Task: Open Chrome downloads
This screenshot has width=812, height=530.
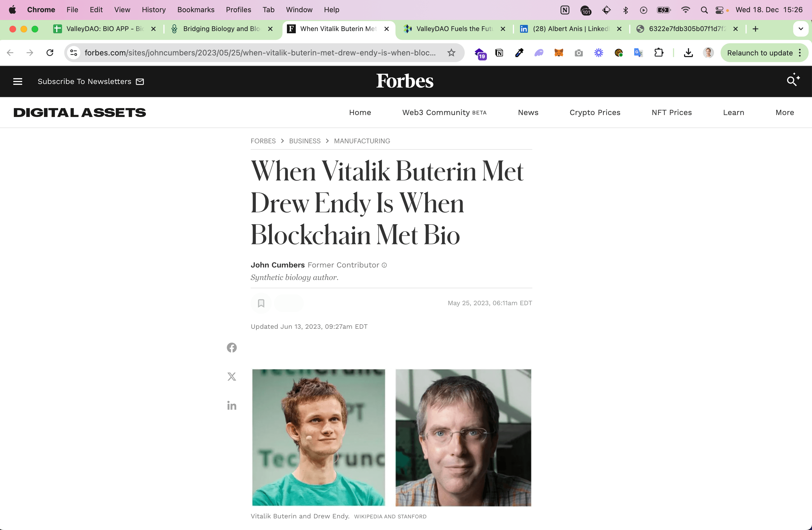Action: (x=688, y=53)
